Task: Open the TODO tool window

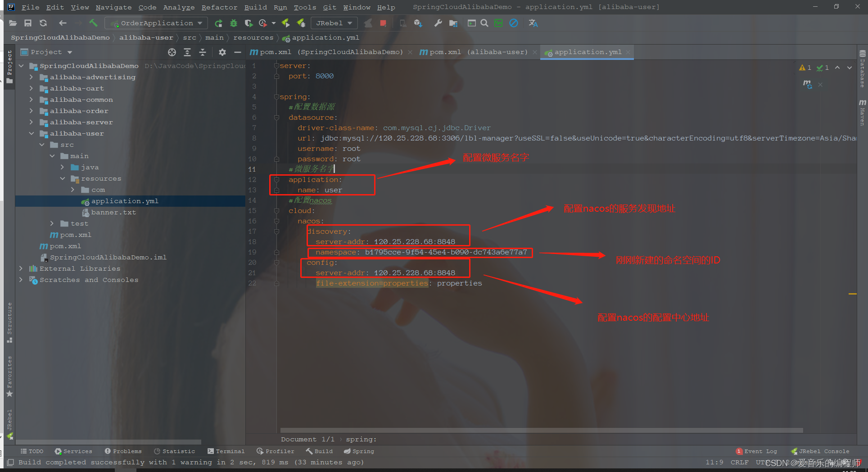Action: pyautogui.click(x=32, y=451)
